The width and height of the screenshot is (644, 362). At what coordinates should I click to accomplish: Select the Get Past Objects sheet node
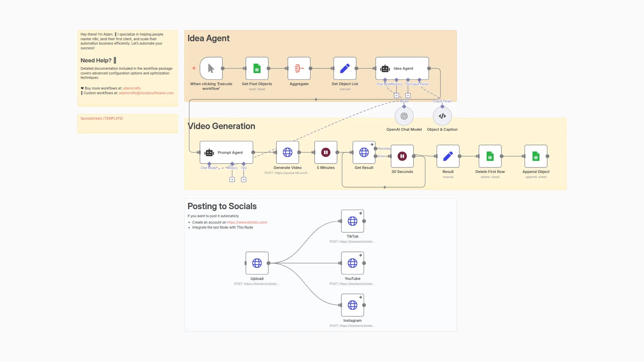pos(257,68)
